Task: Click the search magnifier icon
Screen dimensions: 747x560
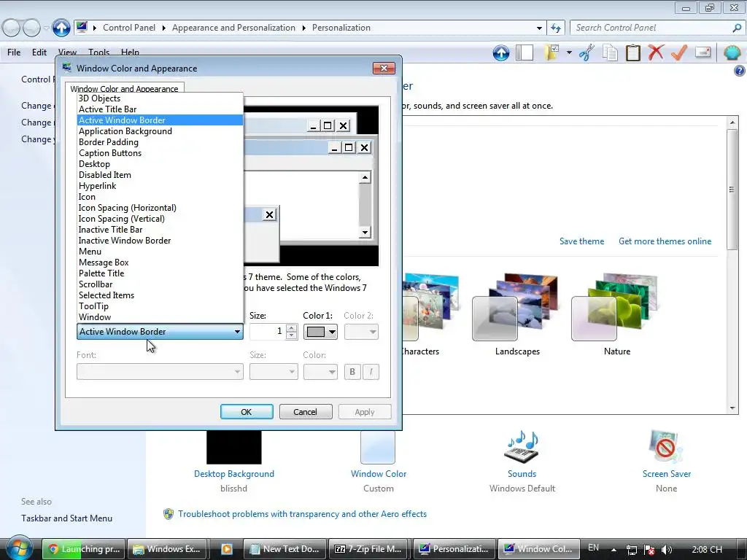Action: 737,28
